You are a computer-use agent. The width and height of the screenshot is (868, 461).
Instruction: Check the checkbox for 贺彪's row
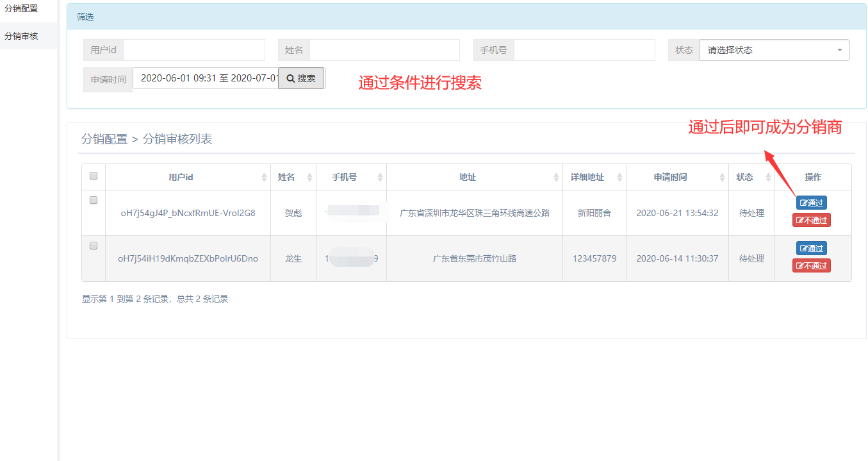tap(94, 200)
